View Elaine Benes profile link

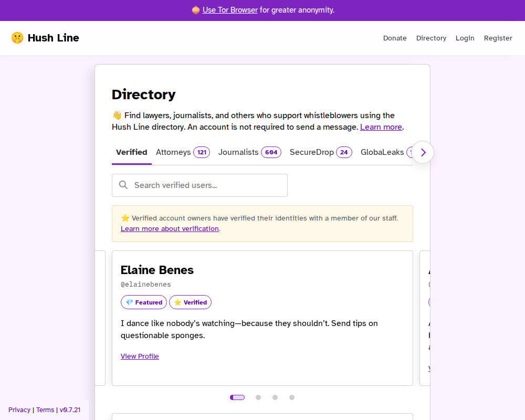point(140,356)
